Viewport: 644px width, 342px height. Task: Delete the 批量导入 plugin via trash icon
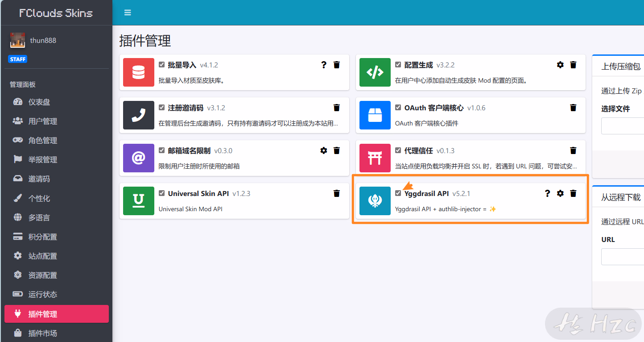point(337,65)
